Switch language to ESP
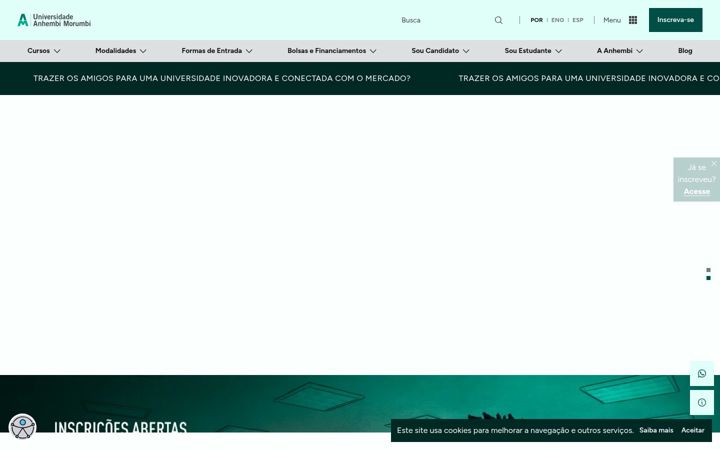This screenshot has width=720, height=450. [x=578, y=20]
